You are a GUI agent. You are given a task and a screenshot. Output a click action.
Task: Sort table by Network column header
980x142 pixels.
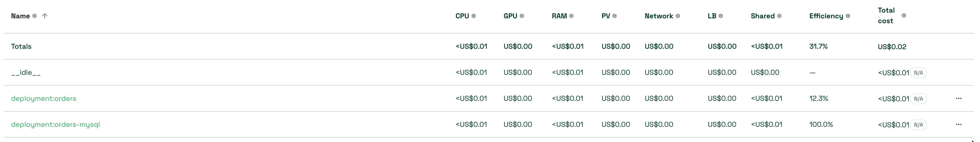pyautogui.click(x=659, y=16)
